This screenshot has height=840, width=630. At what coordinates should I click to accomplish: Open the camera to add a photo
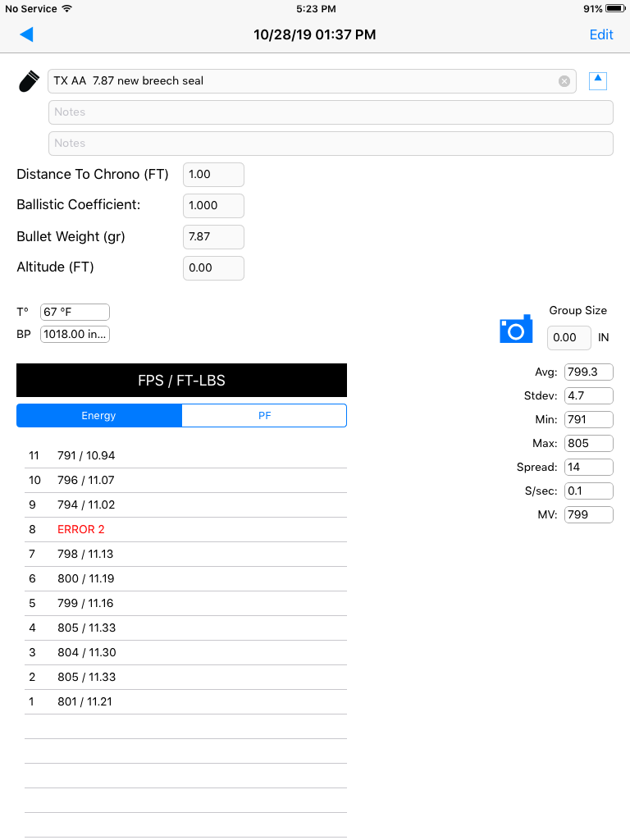[516, 329]
